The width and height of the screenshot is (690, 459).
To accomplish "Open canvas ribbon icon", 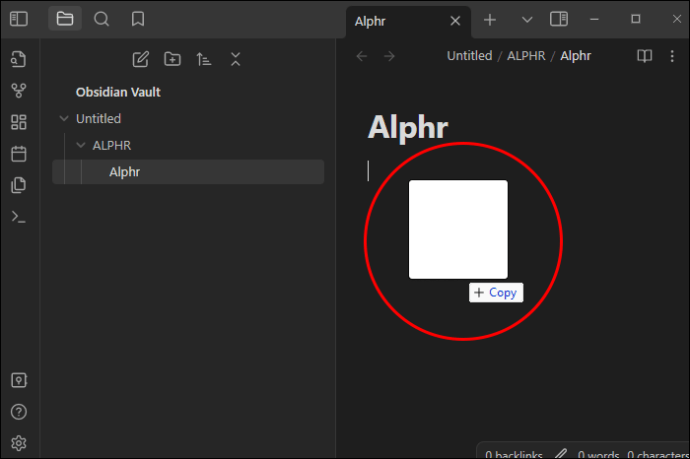I will pos(18,122).
